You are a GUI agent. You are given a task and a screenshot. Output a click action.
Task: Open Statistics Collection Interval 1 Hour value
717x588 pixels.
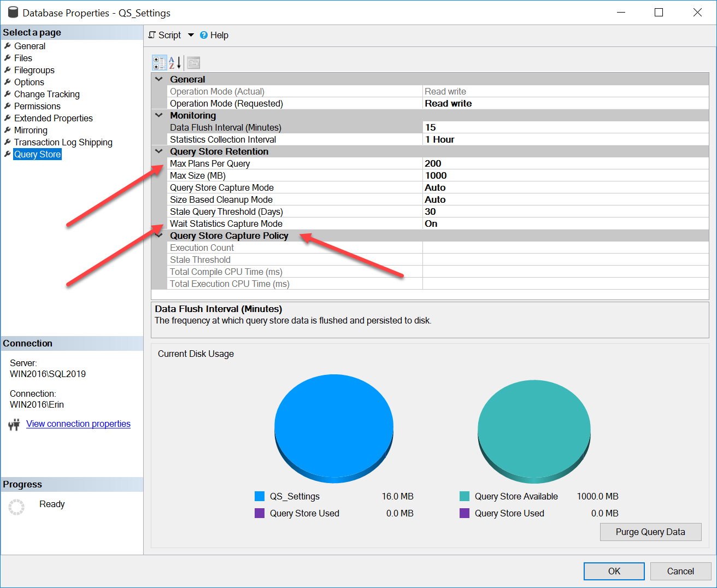[x=566, y=139]
